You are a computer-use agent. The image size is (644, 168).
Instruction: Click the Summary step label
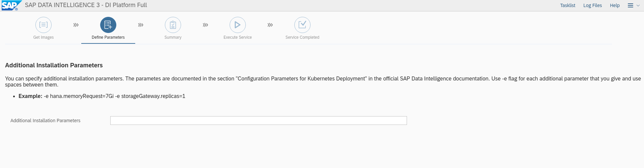pos(173,37)
